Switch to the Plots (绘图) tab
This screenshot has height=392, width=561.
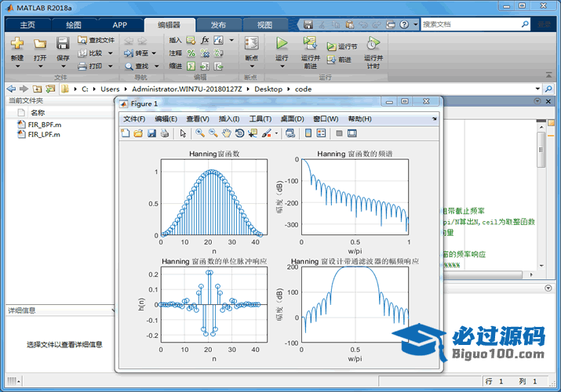[x=74, y=24]
